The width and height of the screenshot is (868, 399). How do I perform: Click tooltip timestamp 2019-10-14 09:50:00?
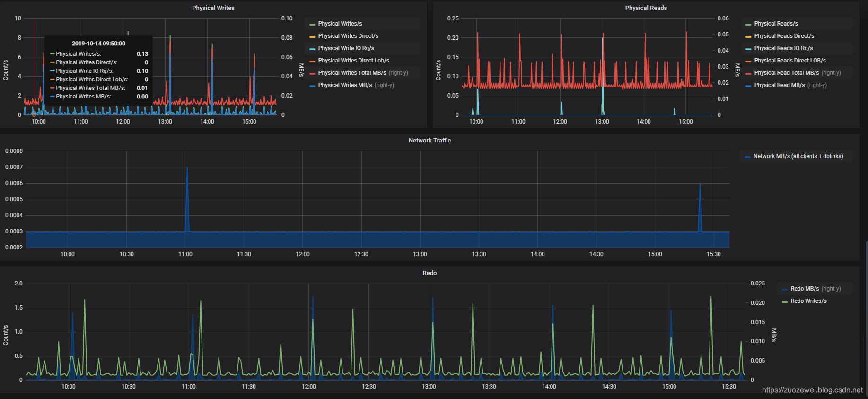pyautogui.click(x=98, y=44)
